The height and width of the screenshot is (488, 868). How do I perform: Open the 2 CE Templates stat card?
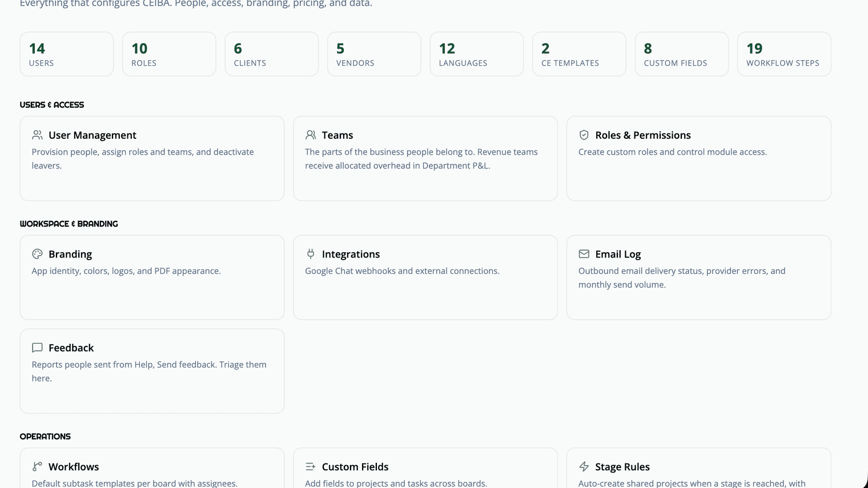(x=579, y=54)
